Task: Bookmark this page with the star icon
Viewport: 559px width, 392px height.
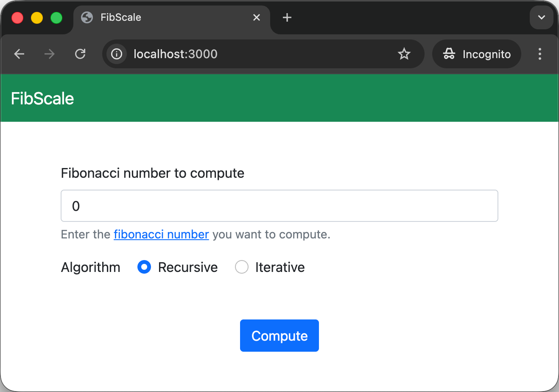Action: (404, 54)
